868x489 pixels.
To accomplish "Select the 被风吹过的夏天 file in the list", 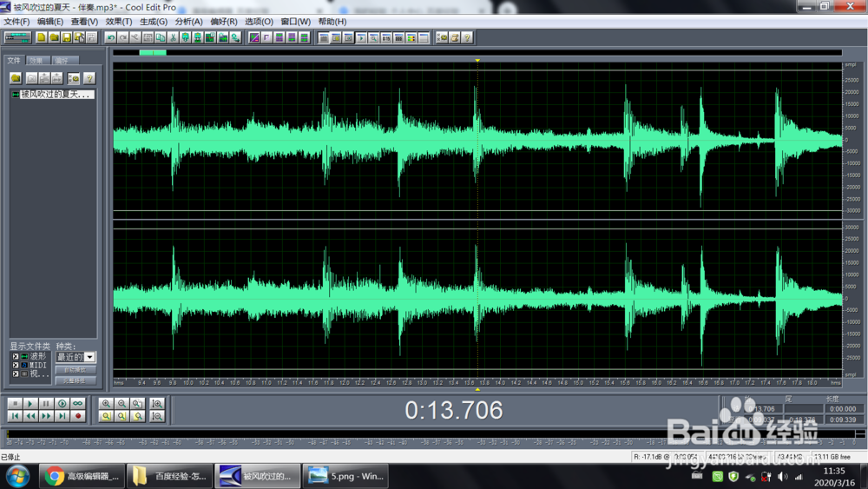I will pos(53,94).
